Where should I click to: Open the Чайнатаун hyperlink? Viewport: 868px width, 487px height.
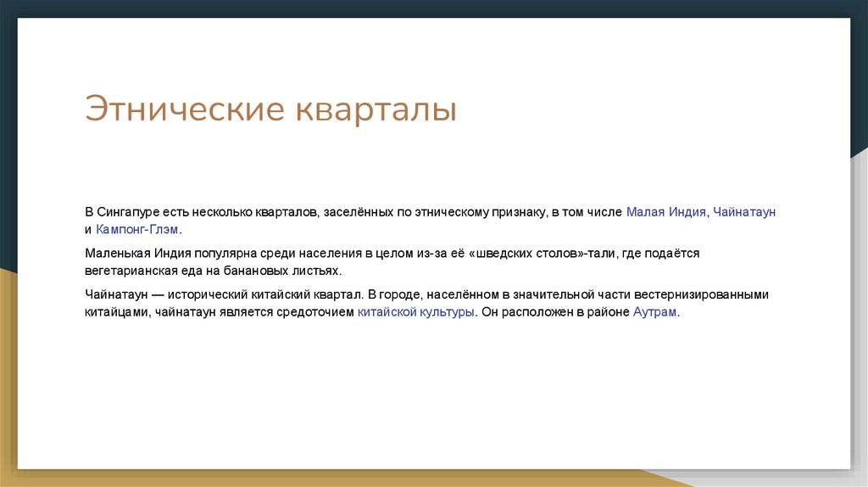[744, 212]
